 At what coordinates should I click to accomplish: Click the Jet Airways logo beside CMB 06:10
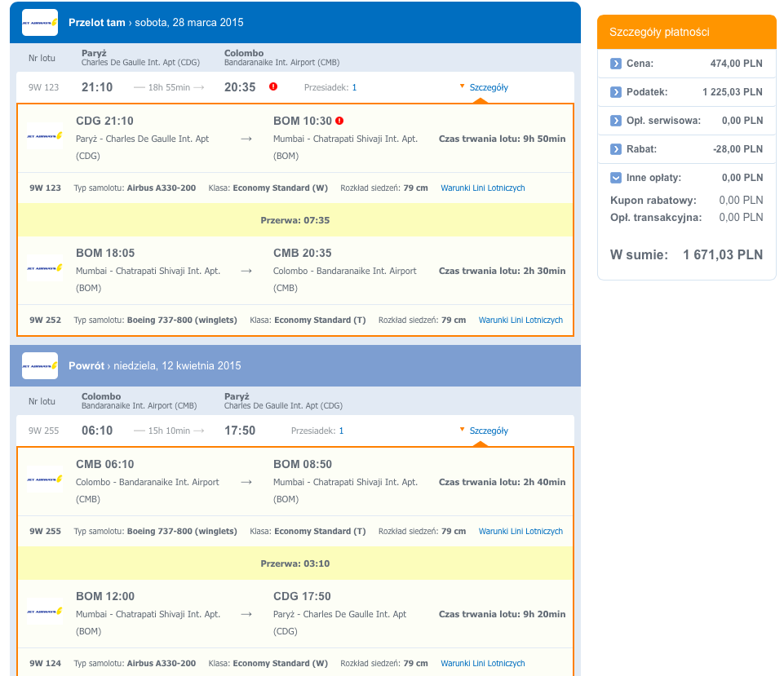(x=45, y=479)
